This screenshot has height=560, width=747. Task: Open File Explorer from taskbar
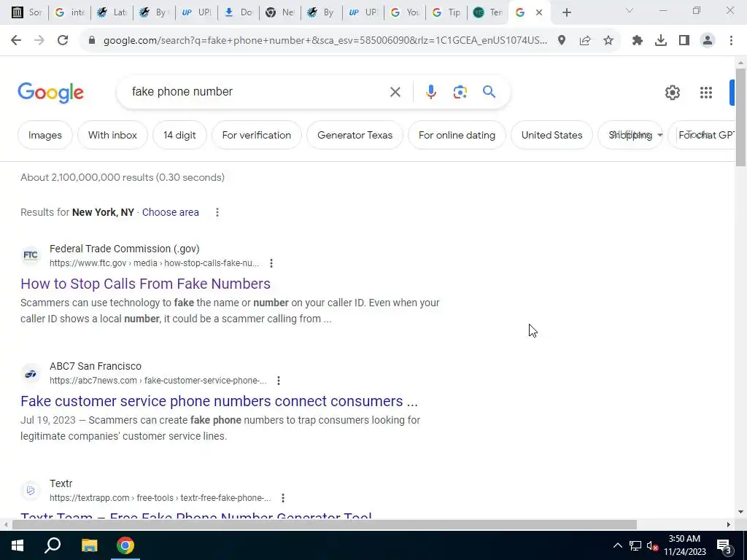coord(89,545)
